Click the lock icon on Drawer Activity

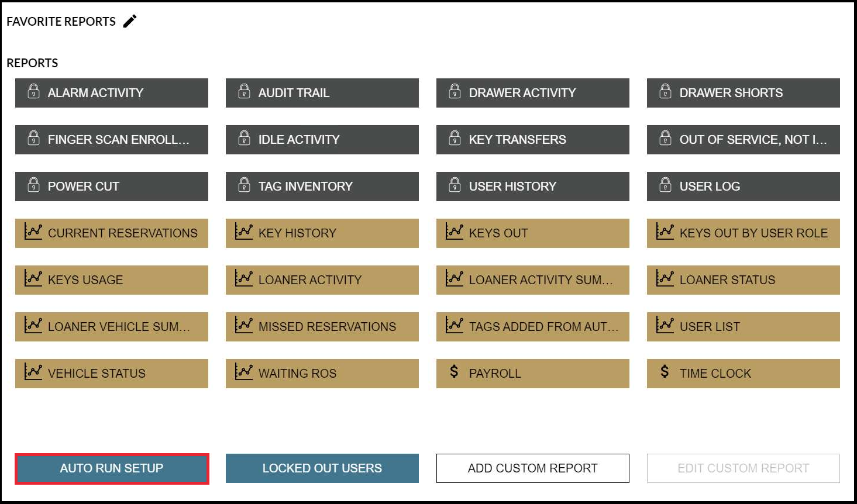455,91
